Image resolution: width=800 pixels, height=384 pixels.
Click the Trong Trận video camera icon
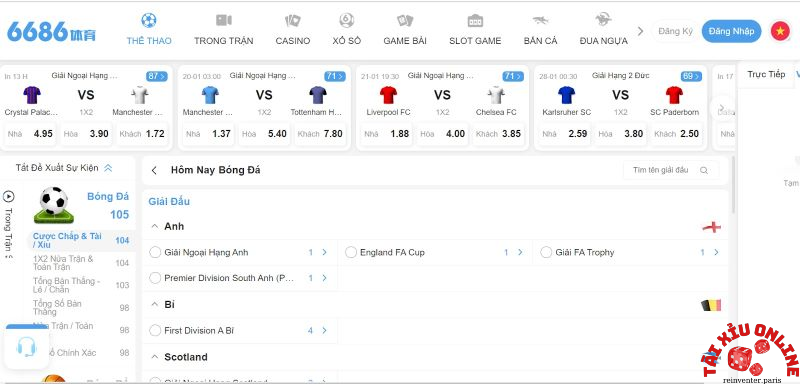223,20
